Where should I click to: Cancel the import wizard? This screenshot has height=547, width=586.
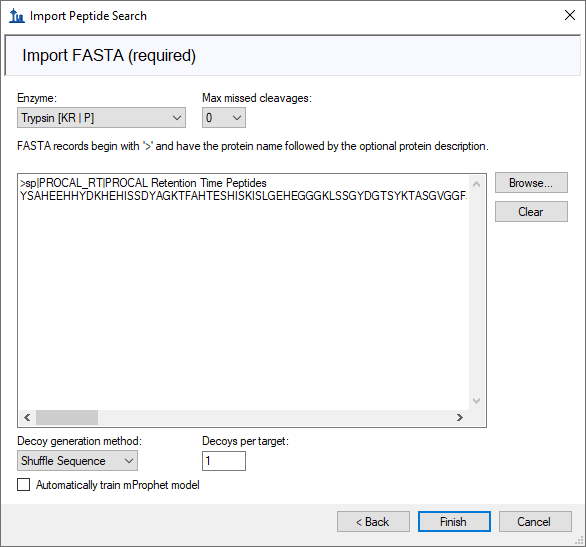pyautogui.click(x=535, y=521)
